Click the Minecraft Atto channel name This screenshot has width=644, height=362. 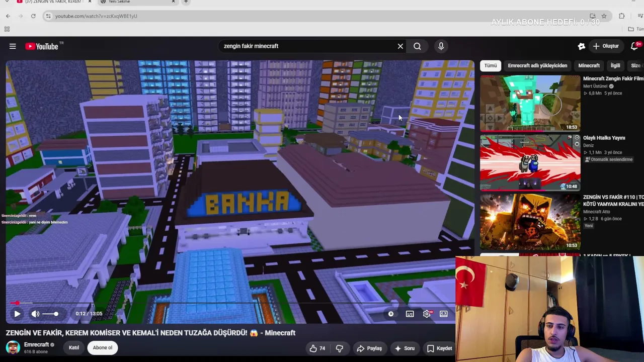tap(596, 212)
